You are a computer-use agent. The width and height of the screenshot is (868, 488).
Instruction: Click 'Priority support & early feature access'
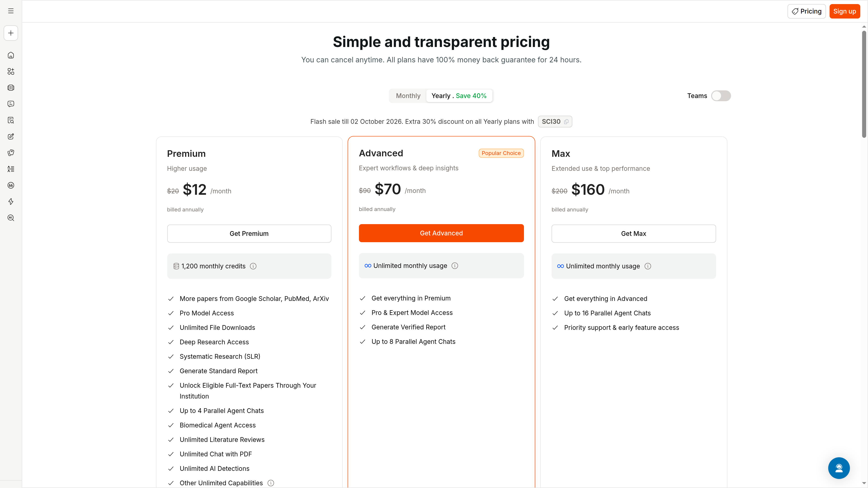[621, 328]
